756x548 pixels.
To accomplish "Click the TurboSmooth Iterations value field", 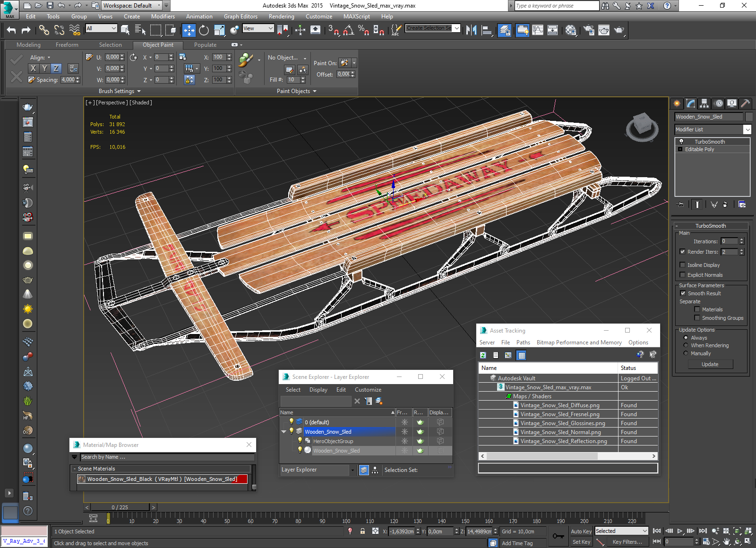I will 730,241.
